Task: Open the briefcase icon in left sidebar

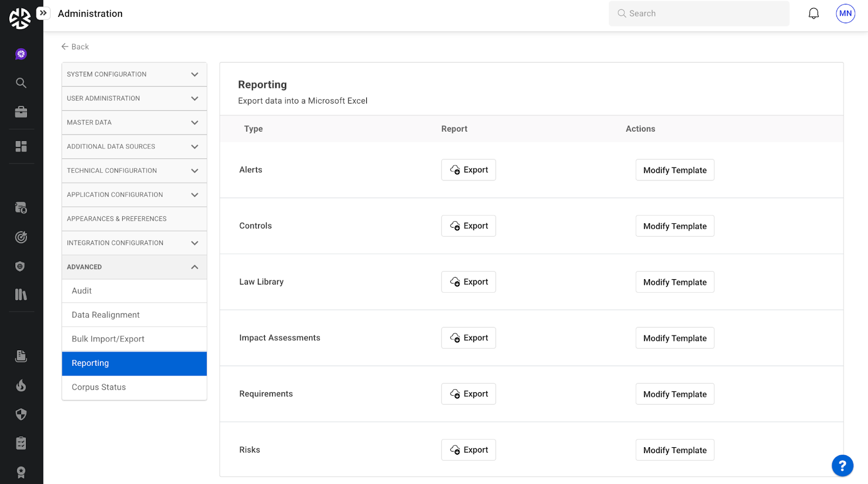Action: 21,112
